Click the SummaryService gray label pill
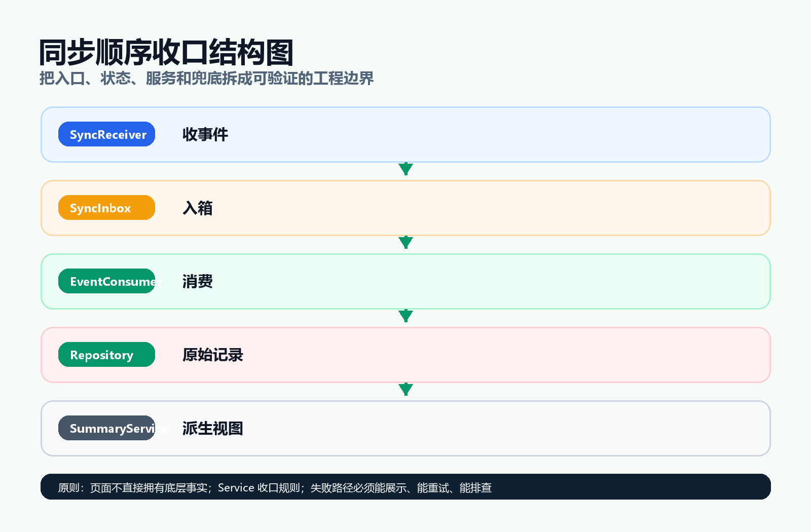 (x=106, y=428)
